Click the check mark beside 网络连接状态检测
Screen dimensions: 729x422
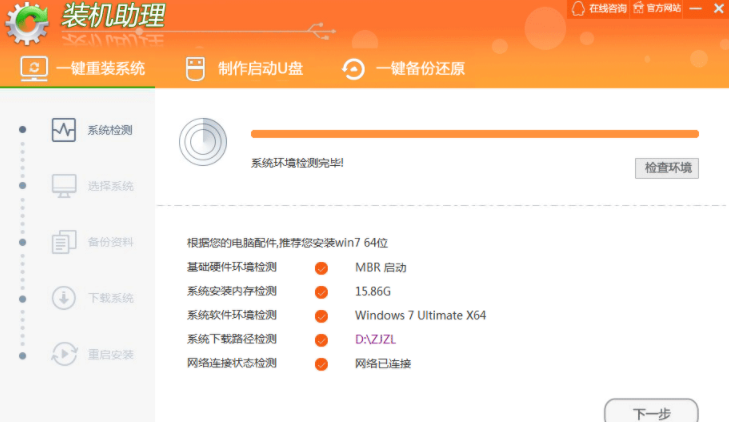click(x=321, y=364)
